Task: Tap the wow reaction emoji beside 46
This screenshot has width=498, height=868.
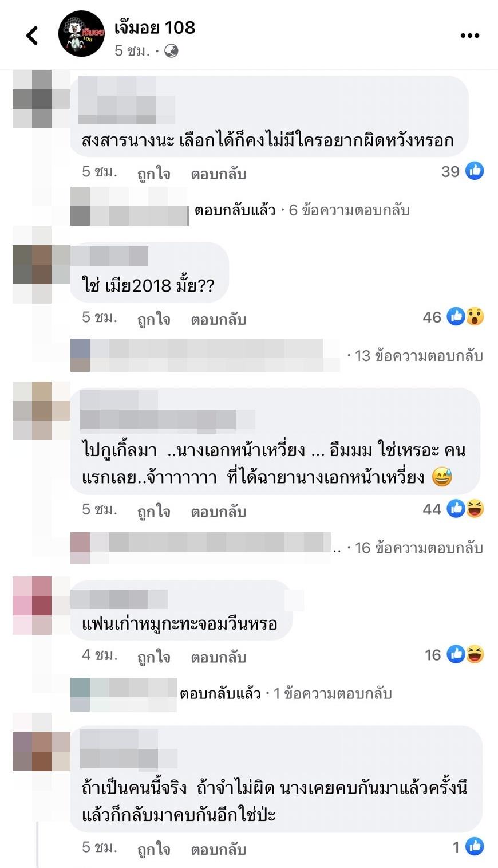Action: [x=475, y=316]
